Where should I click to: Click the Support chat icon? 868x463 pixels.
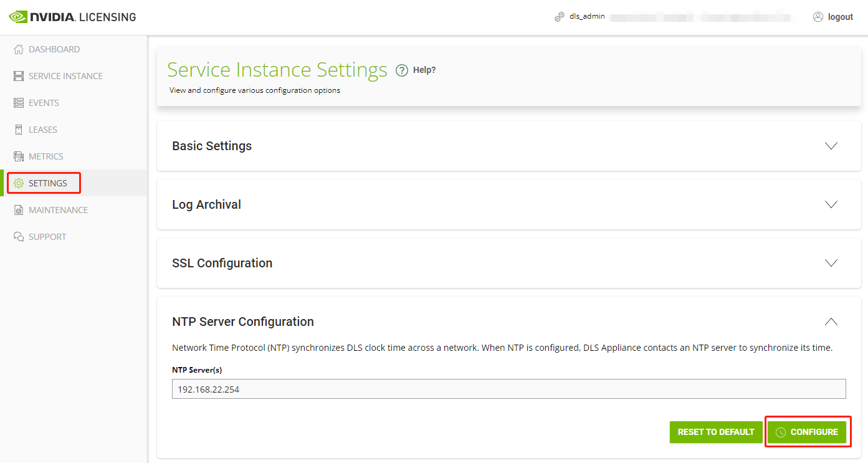tap(19, 237)
